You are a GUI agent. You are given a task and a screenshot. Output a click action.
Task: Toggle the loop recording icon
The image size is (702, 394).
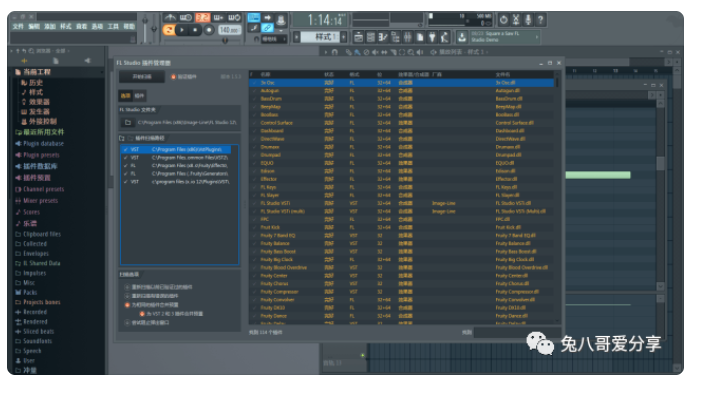pos(234,17)
